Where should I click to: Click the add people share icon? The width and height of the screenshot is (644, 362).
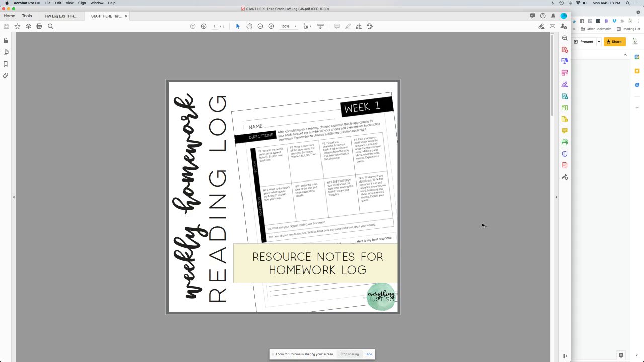pos(563,26)
